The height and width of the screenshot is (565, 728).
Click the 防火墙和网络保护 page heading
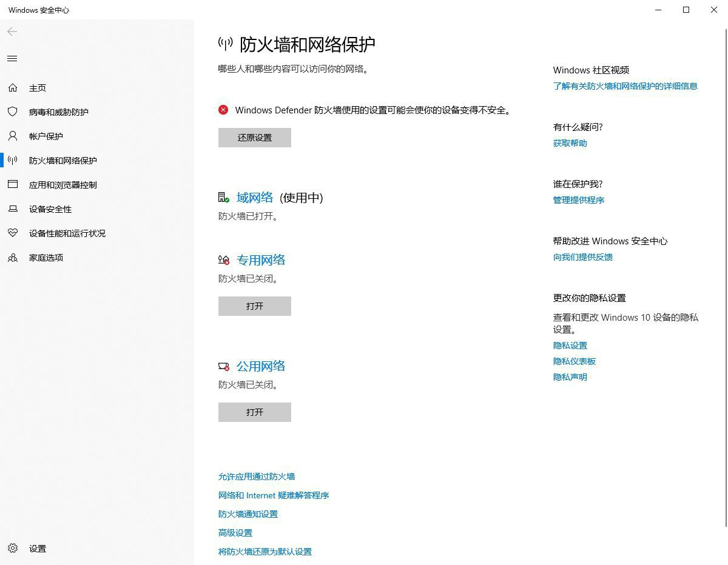[x=308, y=44]
